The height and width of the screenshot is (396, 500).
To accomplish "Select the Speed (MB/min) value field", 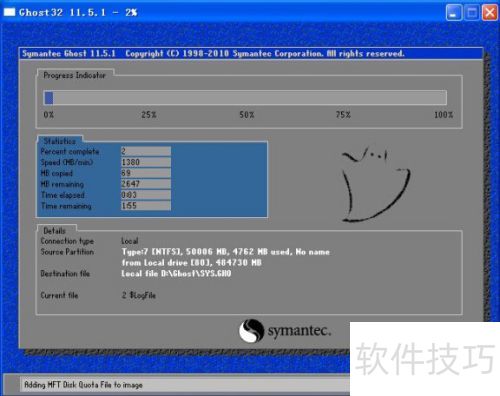I will (x=146, y=162).
